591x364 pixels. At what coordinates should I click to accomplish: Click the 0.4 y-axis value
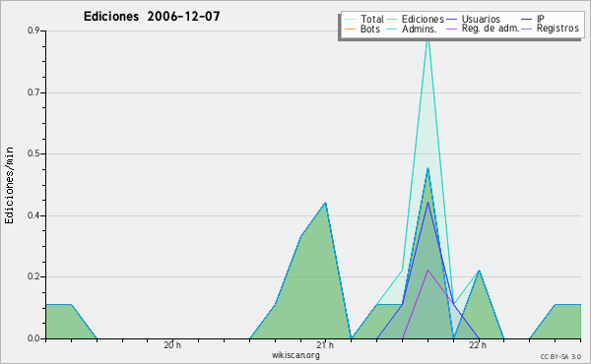coord(33,215)
